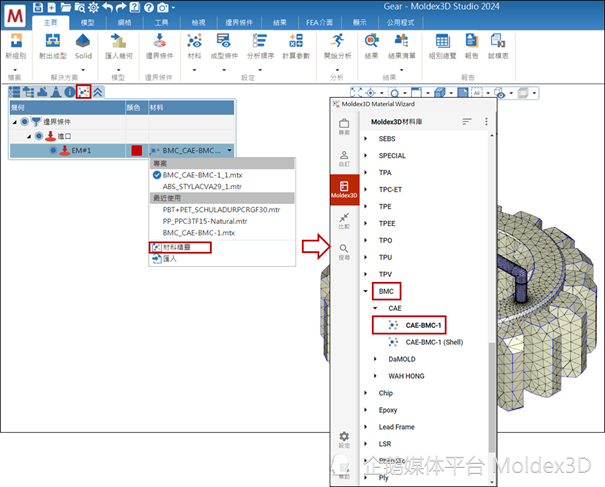
Task: Click the Redo arrow icon
Action: [x=121, y=7]
